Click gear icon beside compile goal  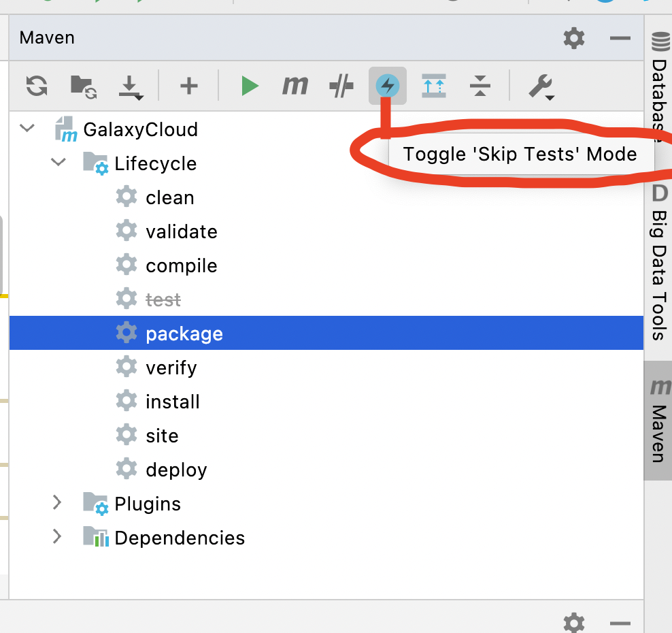(x=127, y=264)
